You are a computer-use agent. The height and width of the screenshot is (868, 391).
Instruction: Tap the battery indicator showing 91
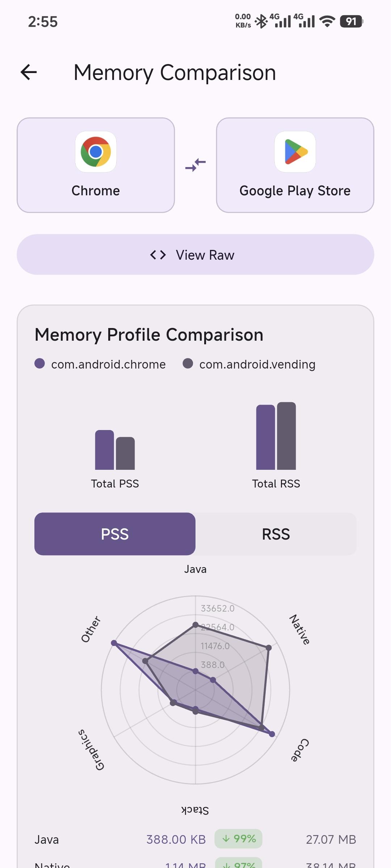pyautogui.click(x=351, y=22)
